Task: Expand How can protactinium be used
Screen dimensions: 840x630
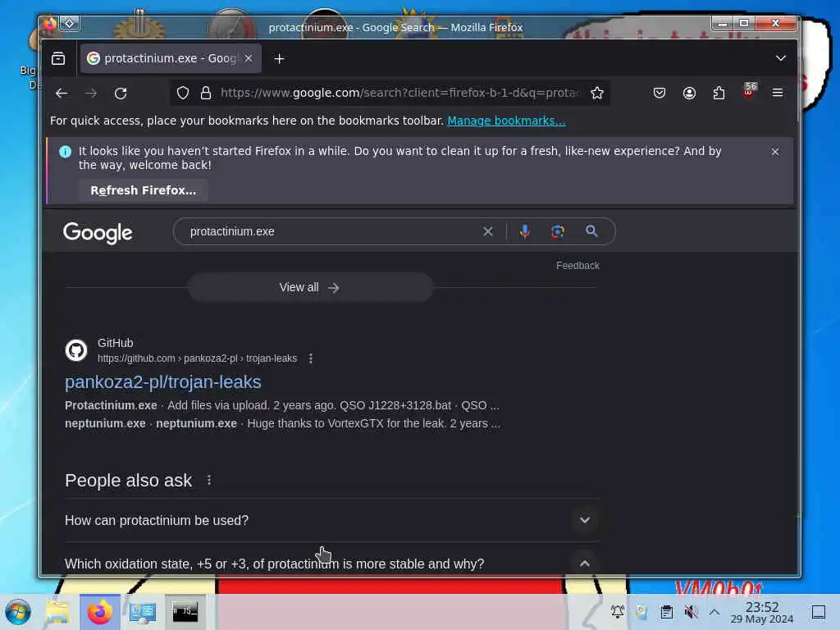Action: [332, 520]
